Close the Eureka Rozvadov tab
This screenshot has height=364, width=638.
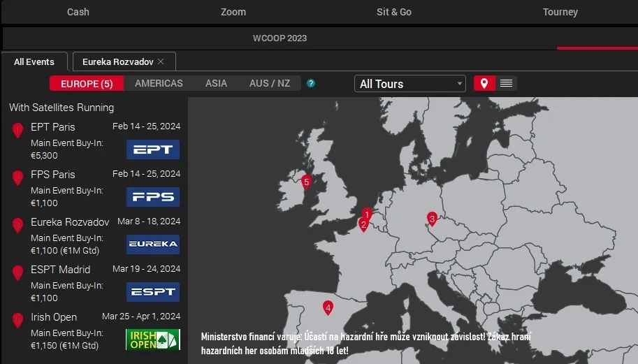point(161,61)
